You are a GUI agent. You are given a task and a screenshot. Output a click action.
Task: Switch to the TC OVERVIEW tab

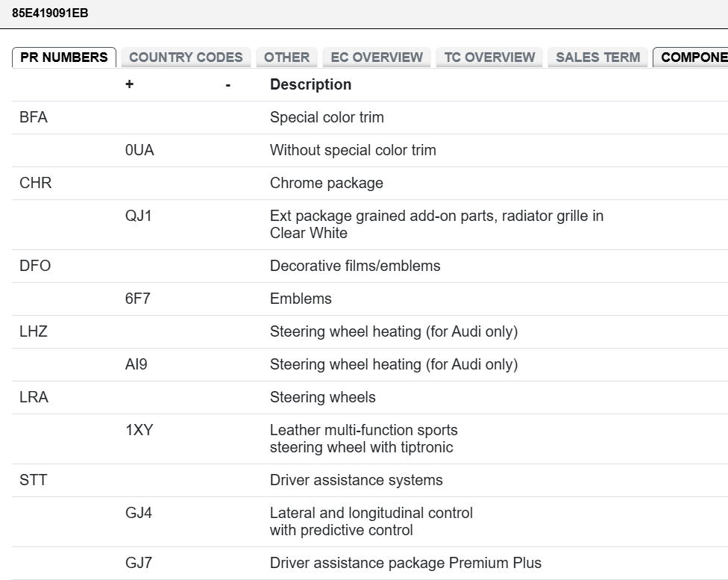tap(489, 57)
